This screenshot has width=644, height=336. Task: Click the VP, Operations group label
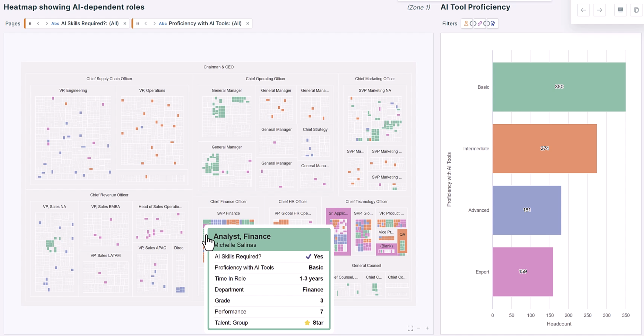152,90
